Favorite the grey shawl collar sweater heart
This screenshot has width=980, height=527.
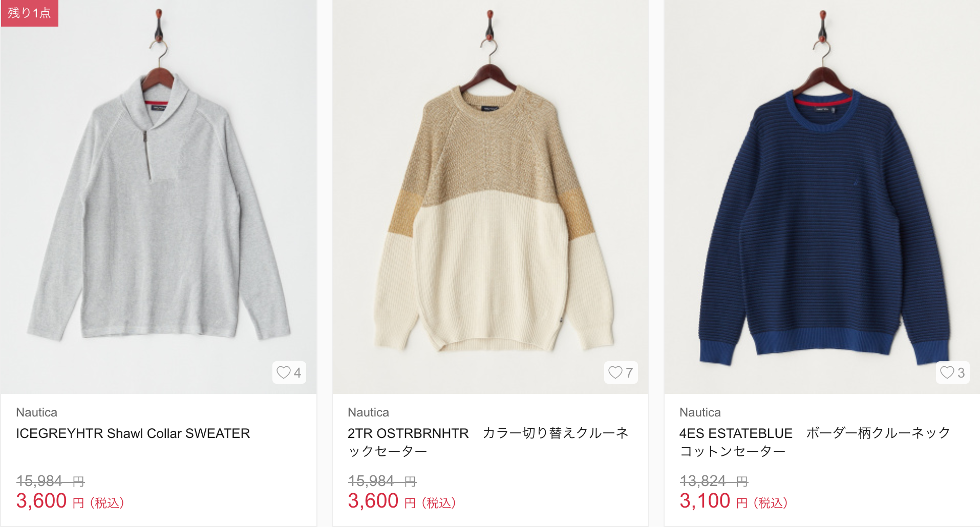click(x=284, y=372)
